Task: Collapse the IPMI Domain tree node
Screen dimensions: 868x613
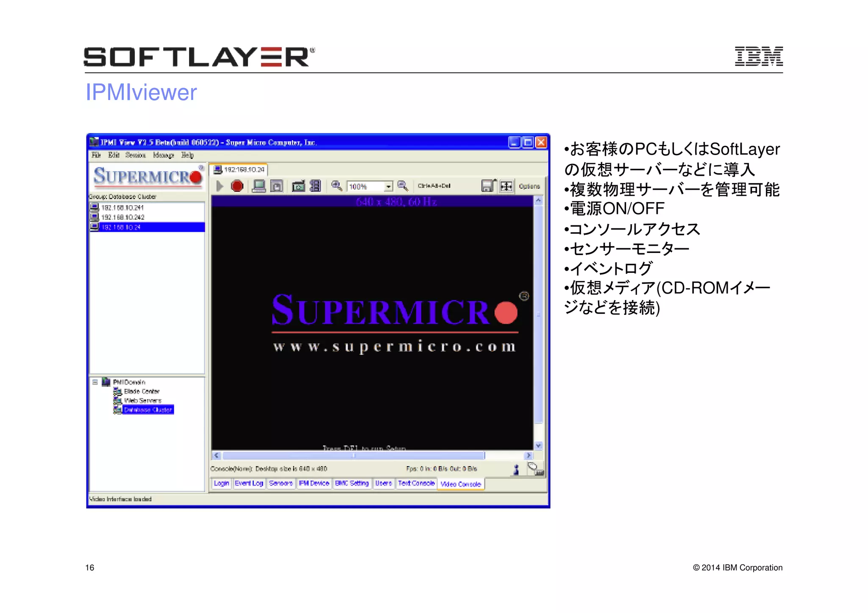Action: tap(95, 382)
